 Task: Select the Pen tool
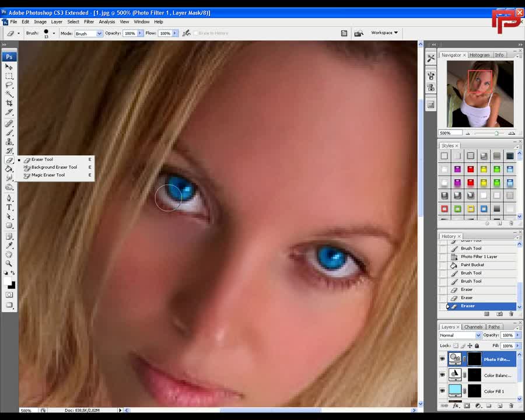[9, 198]
